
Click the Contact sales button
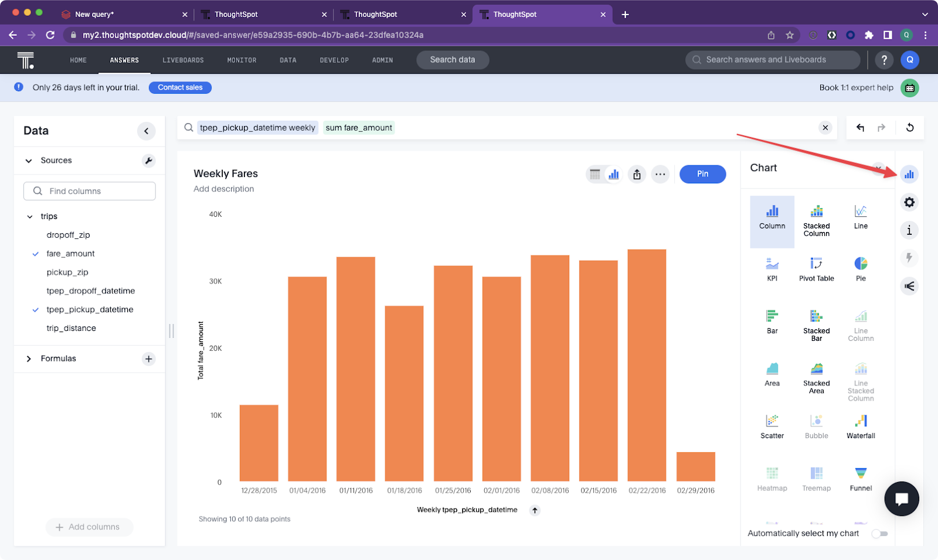tap(180, 87)
